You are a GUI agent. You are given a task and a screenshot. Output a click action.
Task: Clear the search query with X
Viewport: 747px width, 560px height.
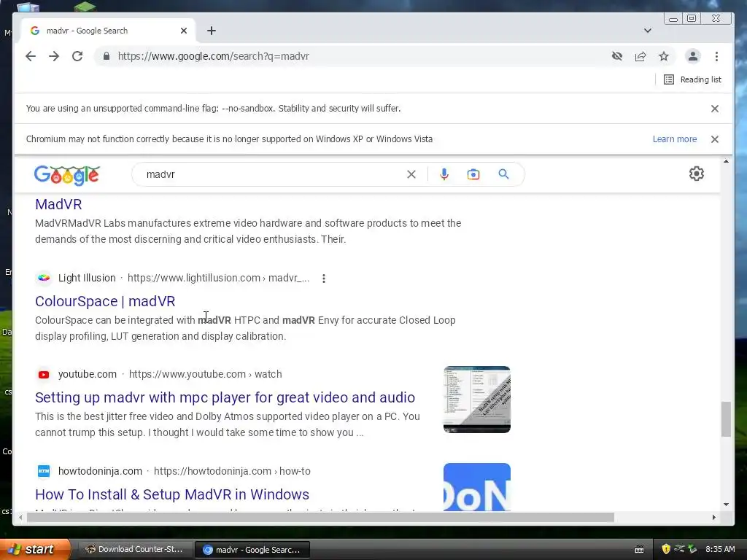tap(411, 174)
